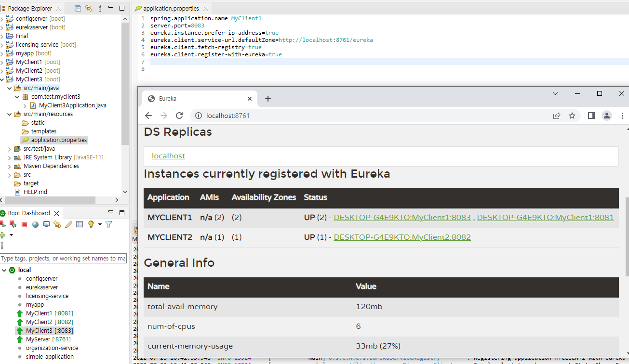Open DESKTOP-G4E9KTO:MyClient1:8081 instance link
Viewport: 629px width, 364px height.
[x=545, y=218]
